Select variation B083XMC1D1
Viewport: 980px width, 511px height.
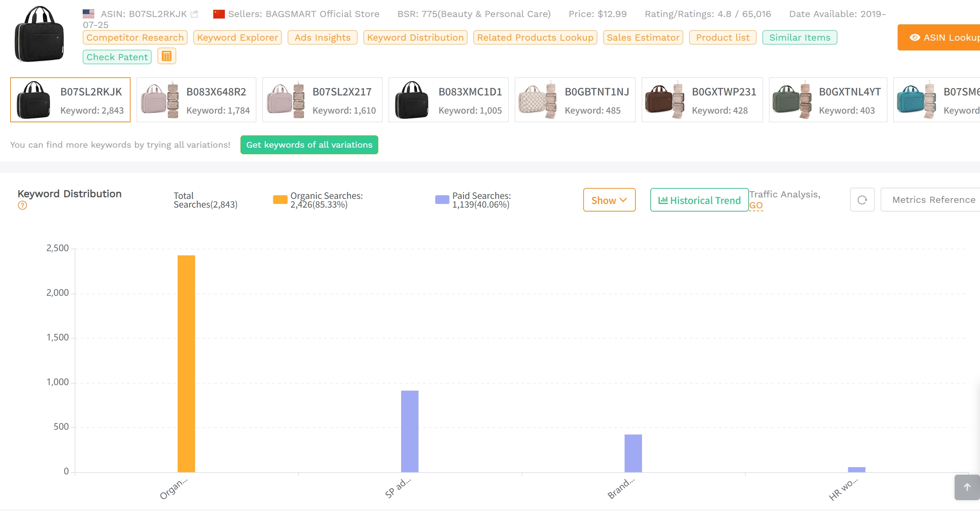(449, 100)
